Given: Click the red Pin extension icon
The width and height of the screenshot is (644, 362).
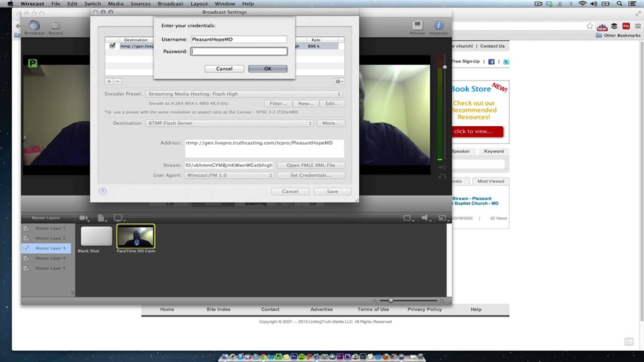Looking at the screenshot, I should coord(626,26).
